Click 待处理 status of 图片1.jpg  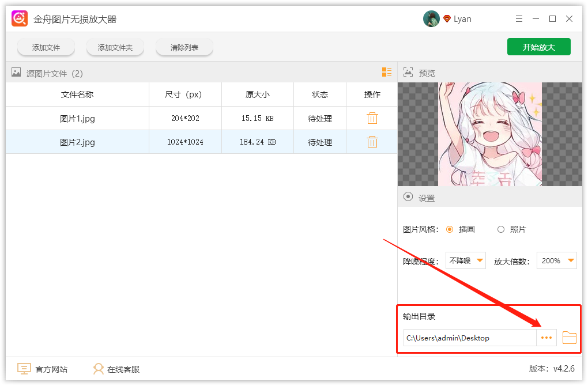pyautogui.click(x=320, y=119)
